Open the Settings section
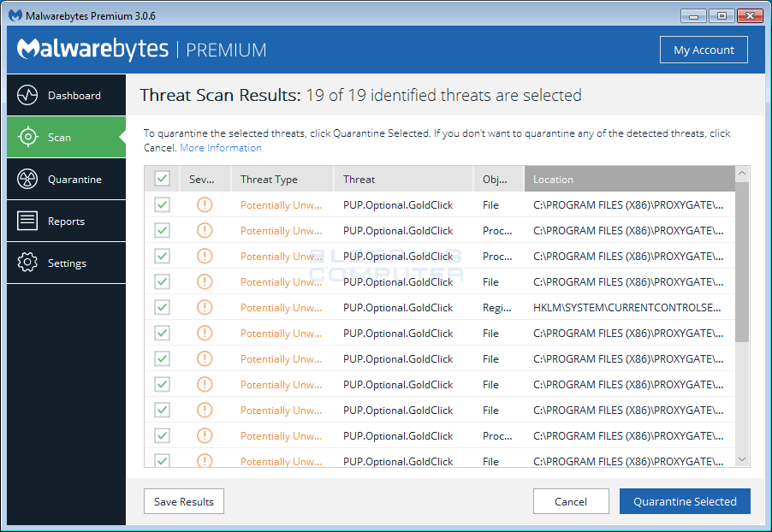772x532 pixels. point(67,263)
